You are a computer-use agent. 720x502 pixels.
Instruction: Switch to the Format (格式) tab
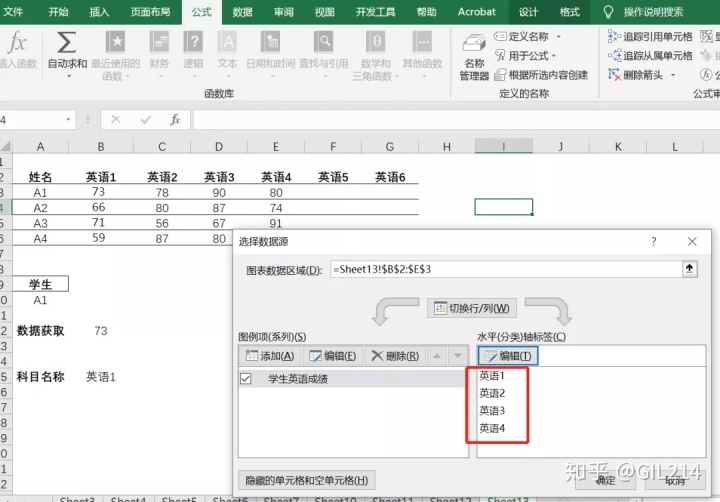570,11
